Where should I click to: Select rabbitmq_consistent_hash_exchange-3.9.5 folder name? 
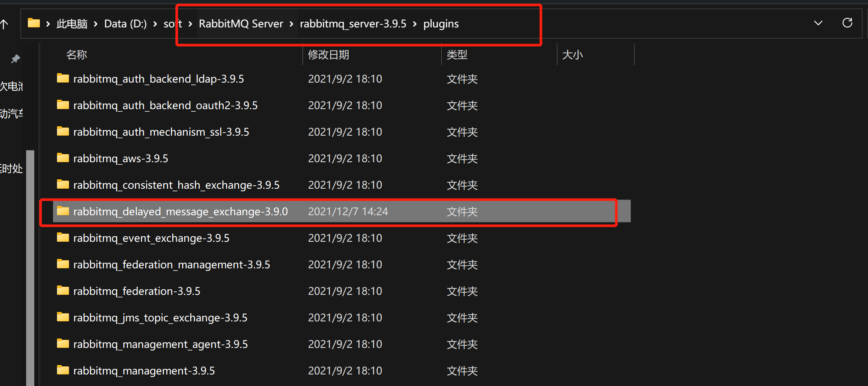[x=177, y=185]
